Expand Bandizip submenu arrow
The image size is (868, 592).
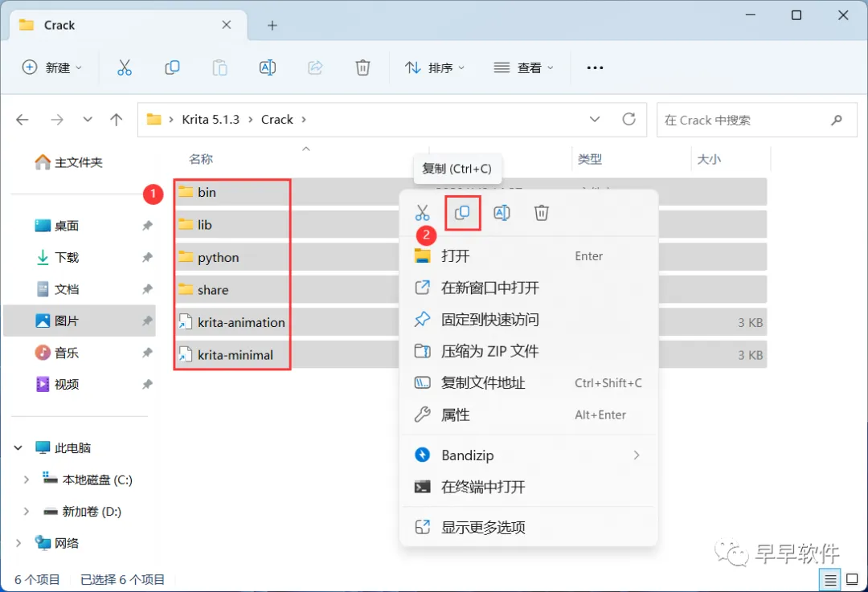637,455
